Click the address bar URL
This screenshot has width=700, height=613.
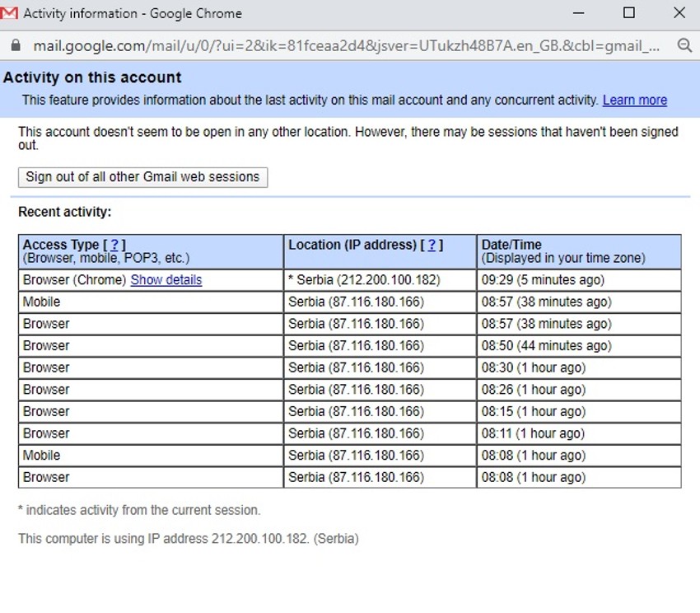(x=346, y=45)
